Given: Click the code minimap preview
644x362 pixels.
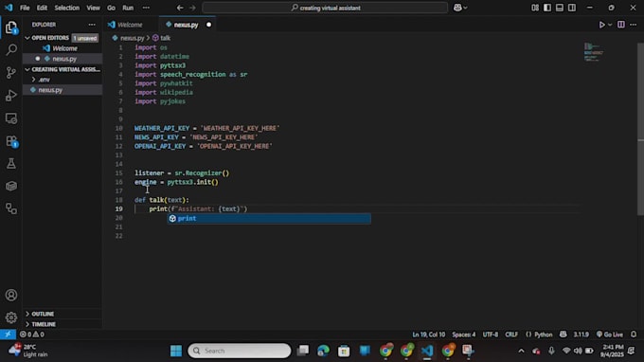Looking at the screenshot, I should (594, 52).
